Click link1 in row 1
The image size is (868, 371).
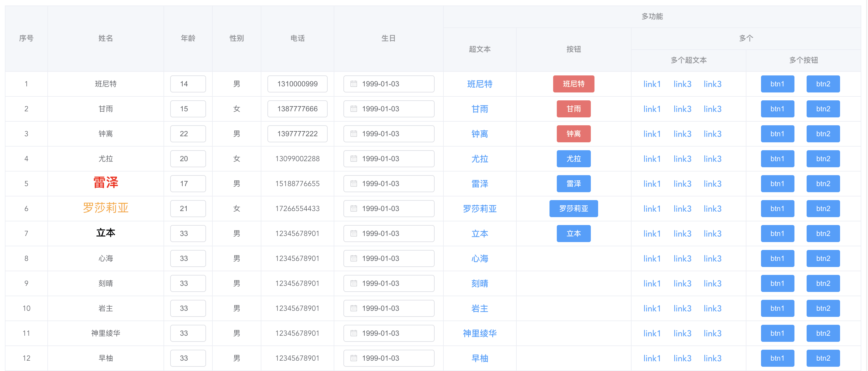click(x=652, y=84)
